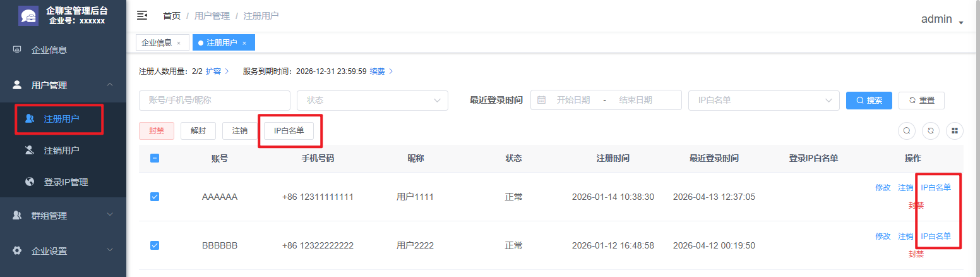This screenshot has height=277, width=980.
Task: Close the 企业信息 tab
Action: point(179,43)
